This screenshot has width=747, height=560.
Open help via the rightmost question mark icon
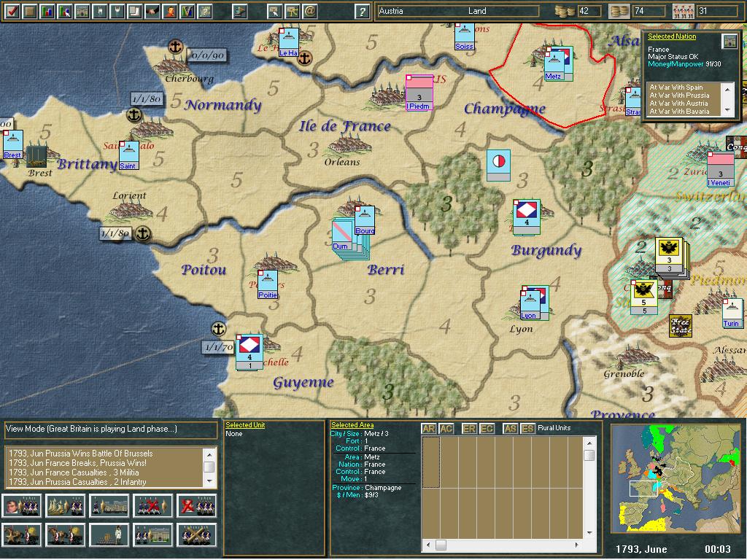pyautogui.click(x=362, y=11)
